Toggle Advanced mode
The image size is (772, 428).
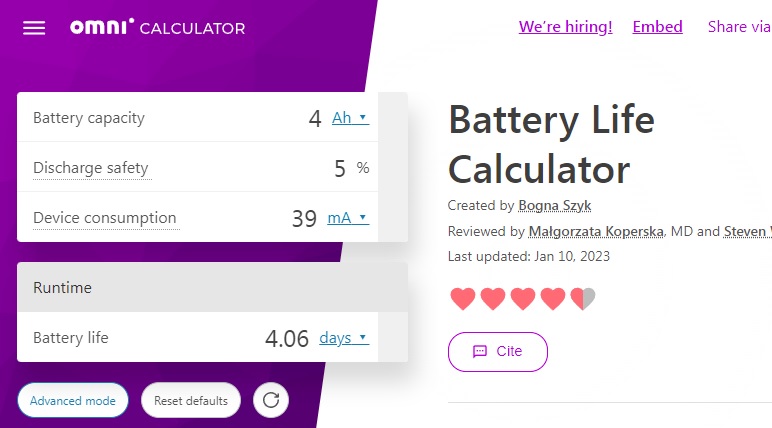click(73, 401)
